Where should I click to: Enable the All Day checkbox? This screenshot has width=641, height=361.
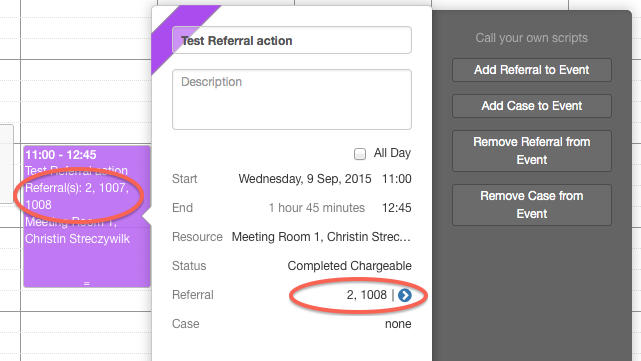tap(360, 154)
